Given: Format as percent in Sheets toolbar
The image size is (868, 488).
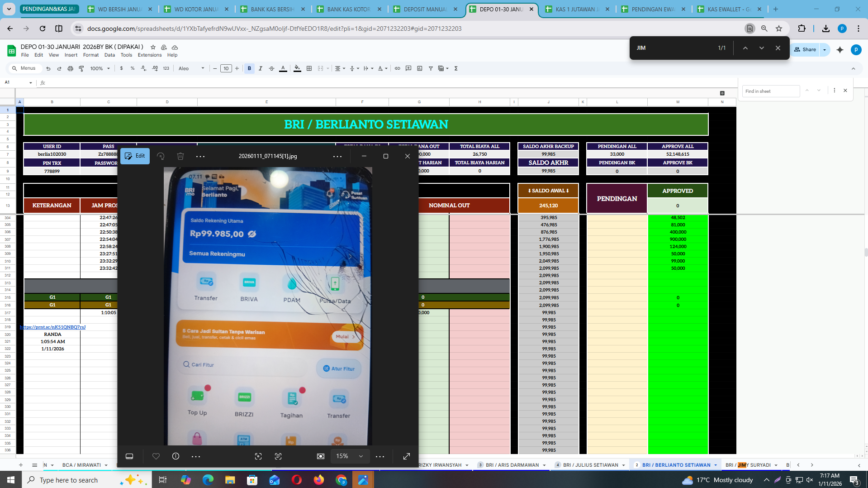Looking at the screenshot, I should pyautogui.click(x=133, y=68).
